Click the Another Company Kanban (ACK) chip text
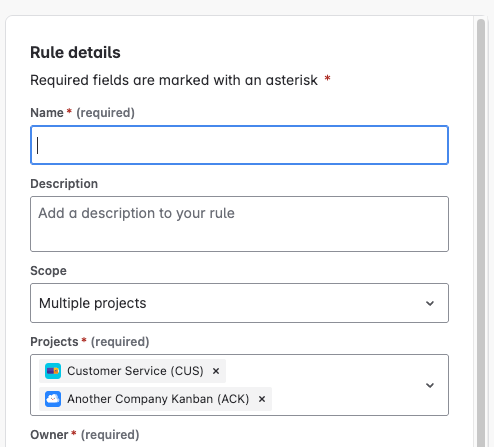Viewport: 494px width, 447px height. (158, 399)
